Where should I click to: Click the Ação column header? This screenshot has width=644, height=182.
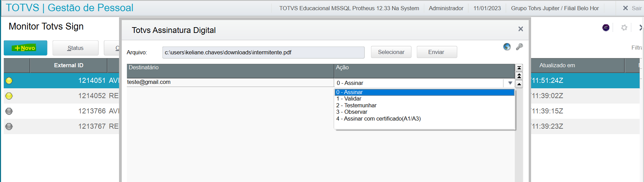tap(424, 71)
